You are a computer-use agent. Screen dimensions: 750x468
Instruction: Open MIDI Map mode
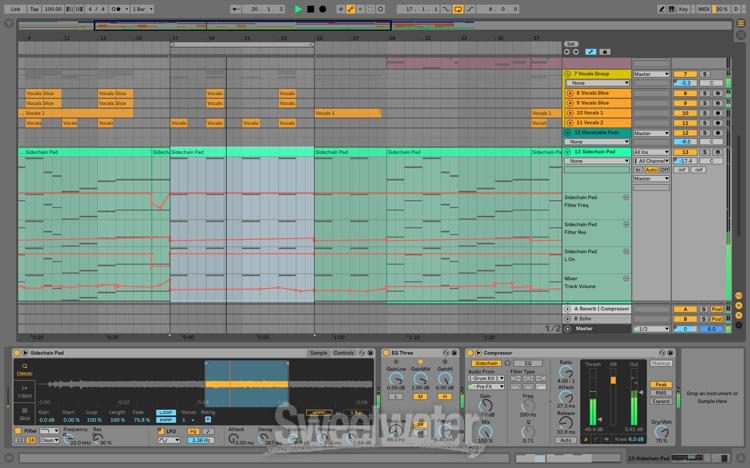coord(703,9)
